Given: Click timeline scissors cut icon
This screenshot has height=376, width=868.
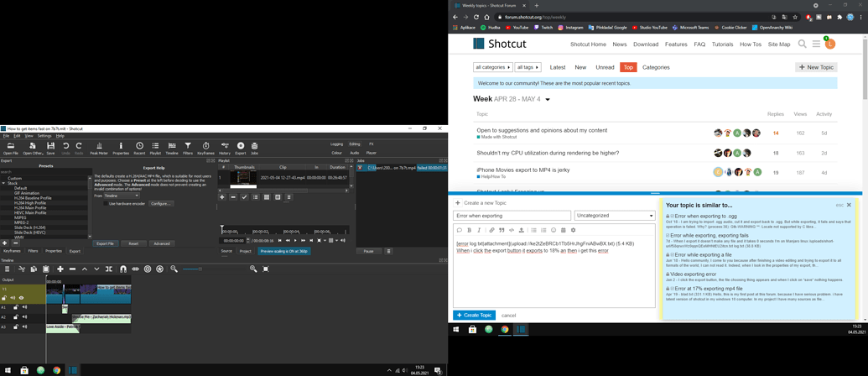Looking at the screenshot, I should coord(22,269).
